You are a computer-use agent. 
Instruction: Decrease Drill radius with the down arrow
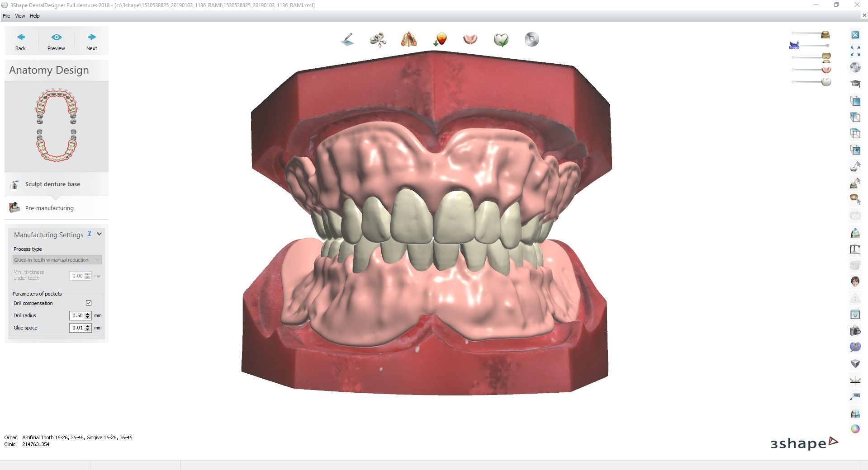click(88, 318)
